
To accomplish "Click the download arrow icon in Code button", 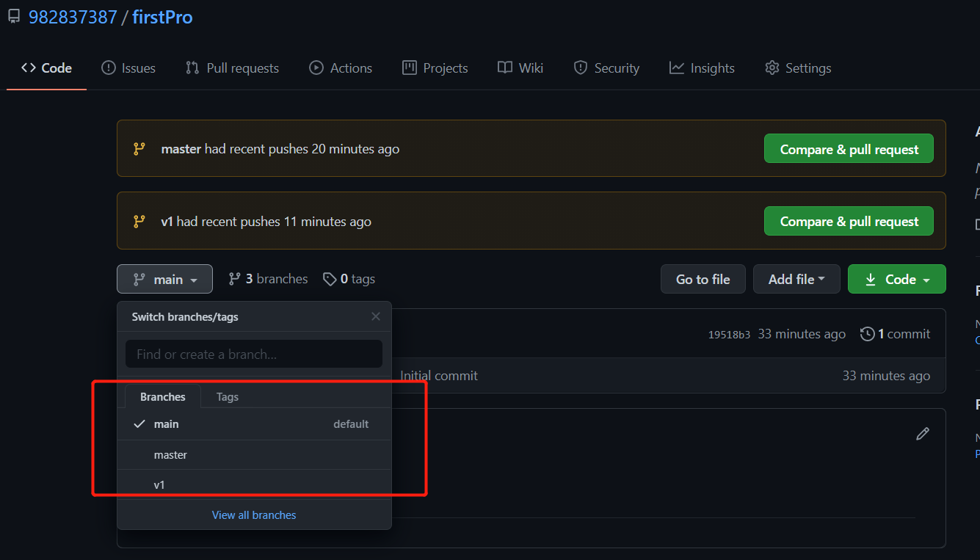I will tap(871, 280).
